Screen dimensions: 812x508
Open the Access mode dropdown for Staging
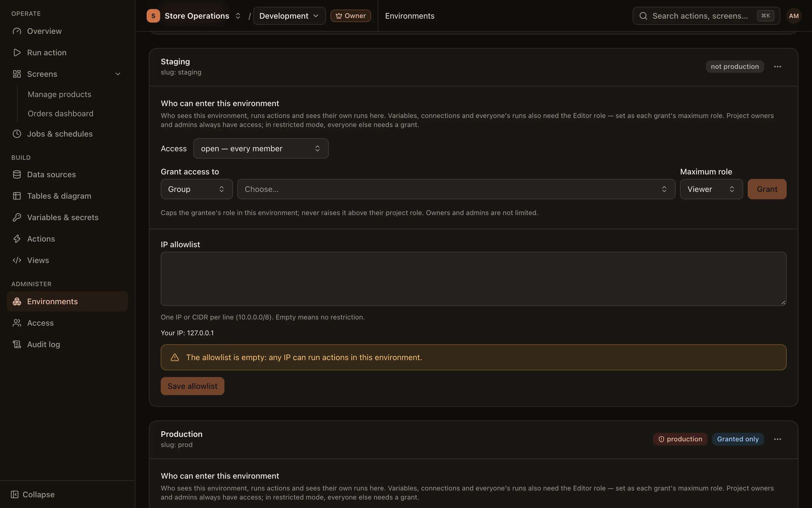(x=261, y=148)
